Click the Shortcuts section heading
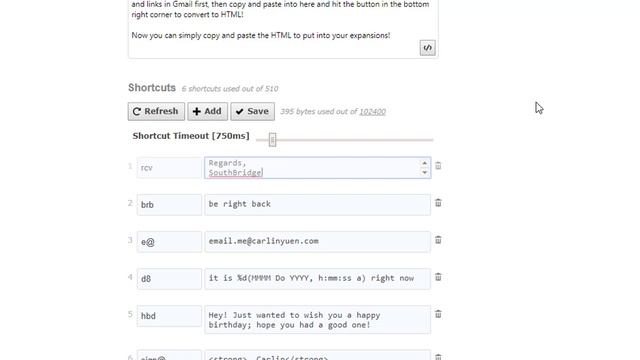Viewport: 640px width, 360px height. tap(152, 88)
